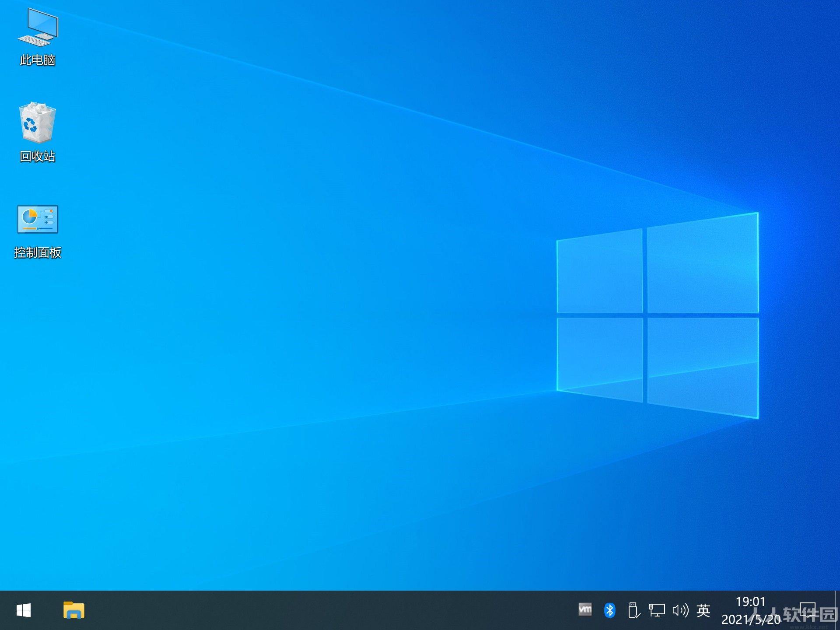Image resolution: width=840 pixels, height=630 pixels.
Task: Open the volume speaker tray icon
Action: (x=680, y=610)
